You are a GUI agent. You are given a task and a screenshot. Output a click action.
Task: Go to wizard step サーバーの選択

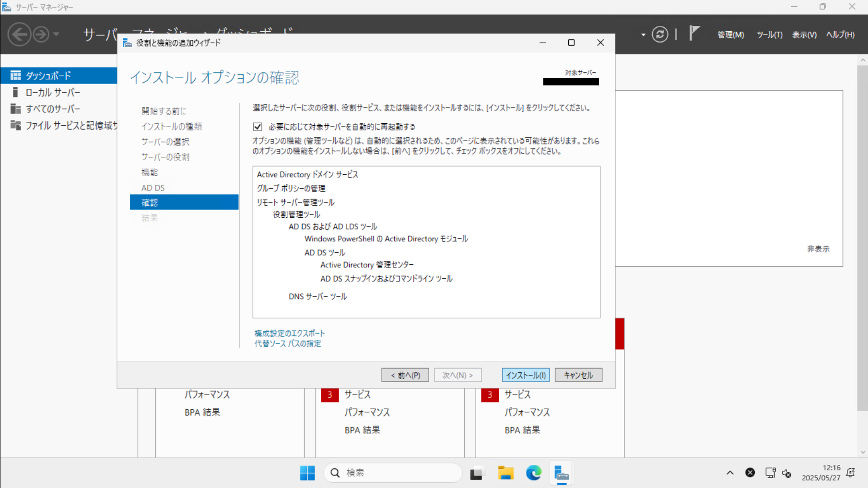165,142
